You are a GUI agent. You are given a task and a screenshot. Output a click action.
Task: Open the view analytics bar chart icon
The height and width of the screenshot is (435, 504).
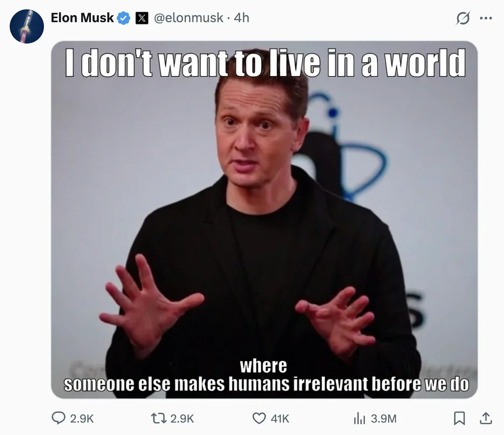(x=359, y=419)
